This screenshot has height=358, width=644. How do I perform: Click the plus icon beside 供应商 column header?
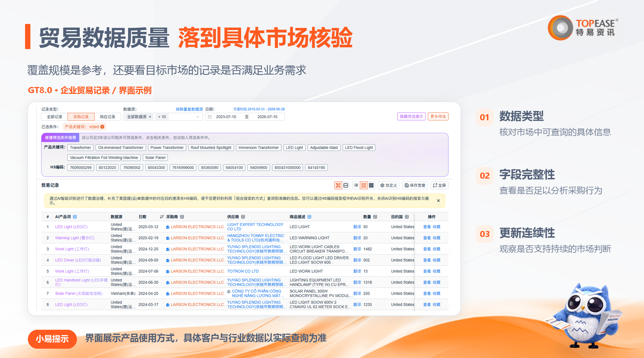243,217
